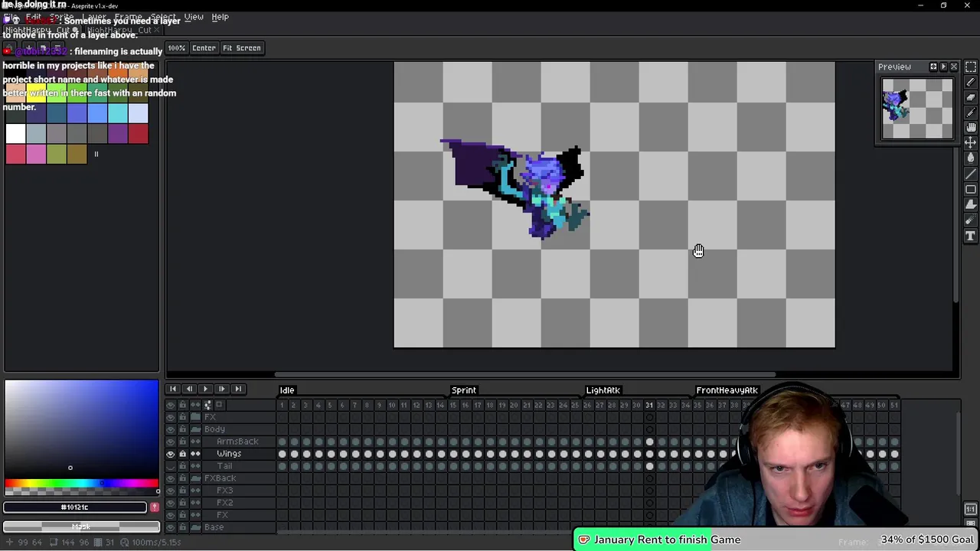The width and height of the screenshot is (980, 551).
Task: Expand the top FX layer group
Action: [x=195, y=417]
